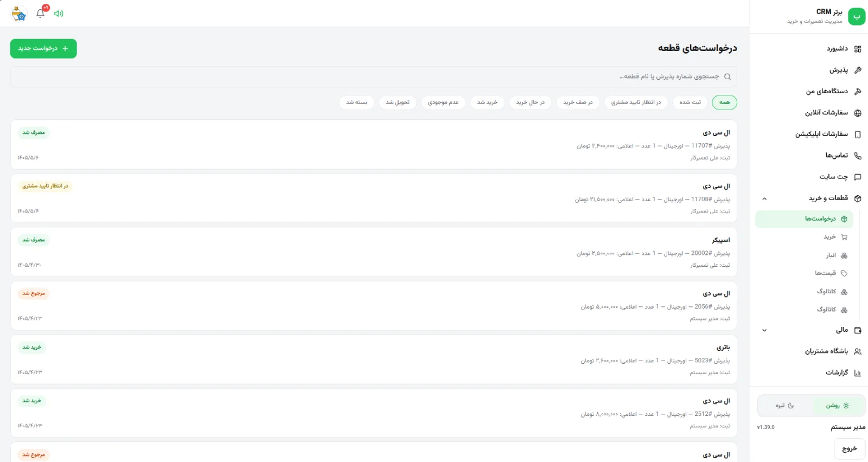Image resolution: width=868 pixels, height=462 pixels.
Task: Click the درخواست‌های قطعه page heading
Action: pyautogui.click(x=697, y=48)
